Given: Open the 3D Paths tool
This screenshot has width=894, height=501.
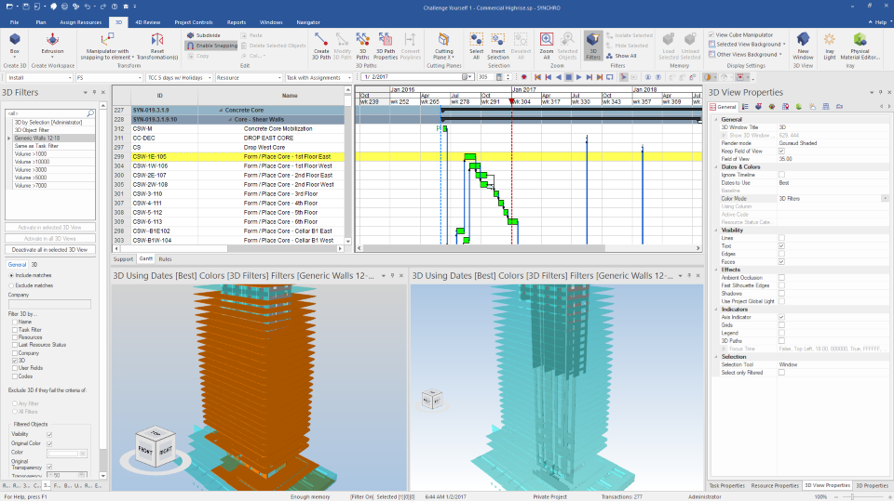Looking at the screenshot, I should pos(363,46).
